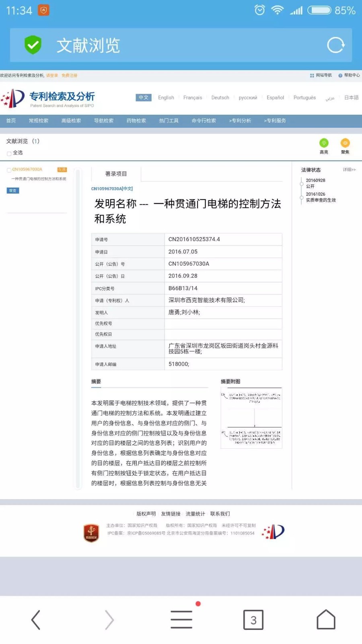Image resolution: width=362 pixels, height=644 pixels.
Task: Open the browser tabs switcher showing 3
Action: pos(253,619)
